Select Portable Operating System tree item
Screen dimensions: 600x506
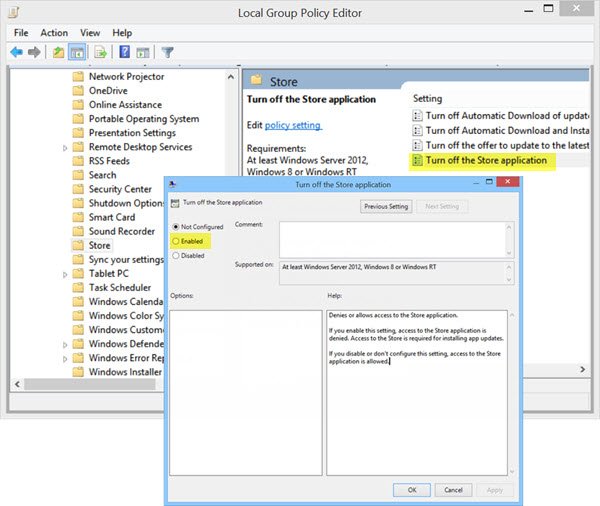point(144,119)
